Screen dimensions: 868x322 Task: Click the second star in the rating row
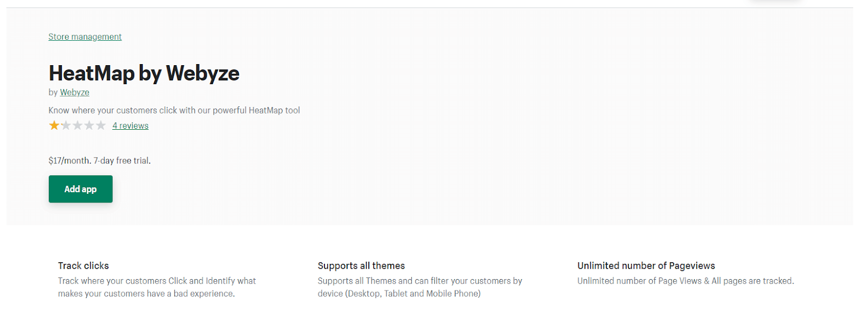(x=66, y=125)
